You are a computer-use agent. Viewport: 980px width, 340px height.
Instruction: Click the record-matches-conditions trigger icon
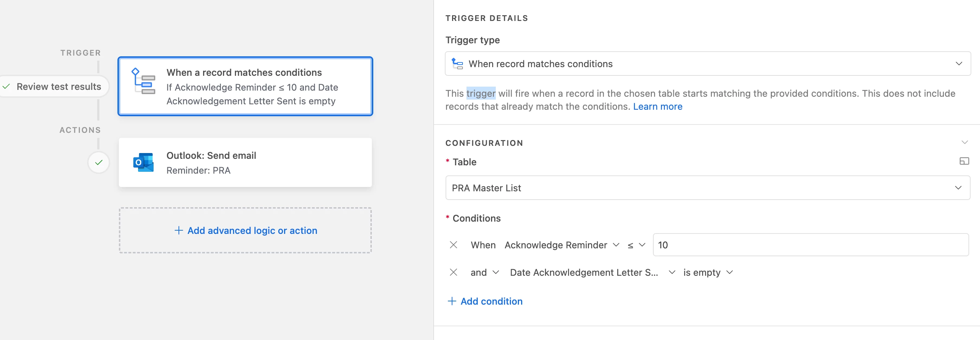[x=143, y=81]
